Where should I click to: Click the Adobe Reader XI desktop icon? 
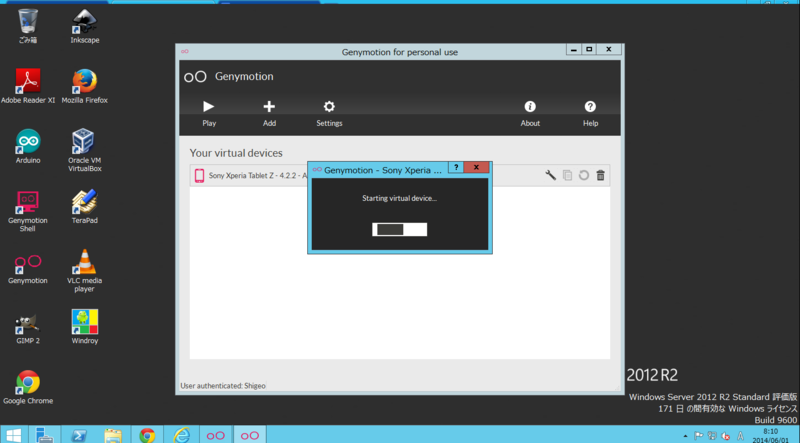(x=28, y=86)
